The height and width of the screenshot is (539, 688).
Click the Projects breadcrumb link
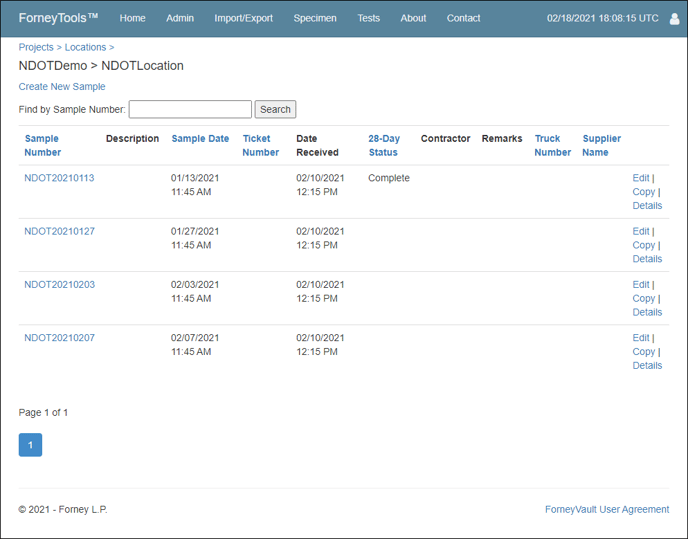click(x=36, y=47)
